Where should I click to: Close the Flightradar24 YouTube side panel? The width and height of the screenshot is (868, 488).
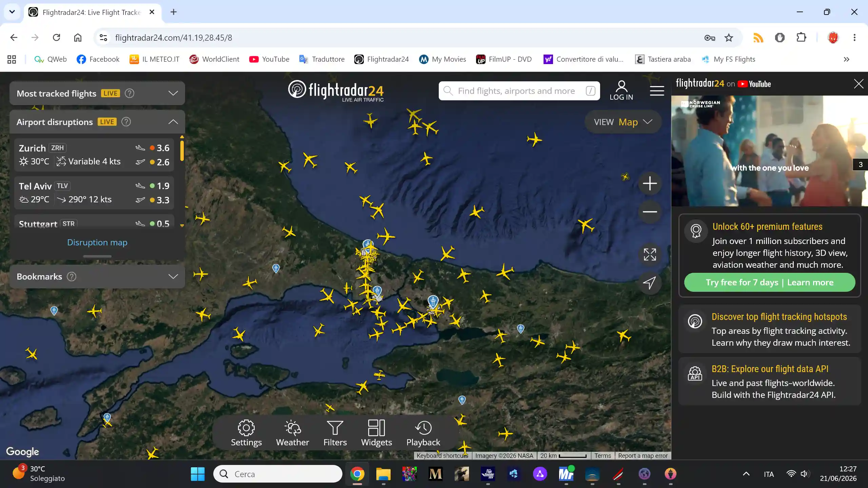click(x=859, y=84)
